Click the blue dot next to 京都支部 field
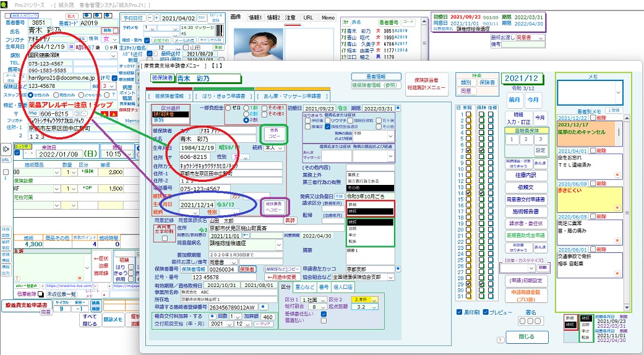 coord(398,269)
